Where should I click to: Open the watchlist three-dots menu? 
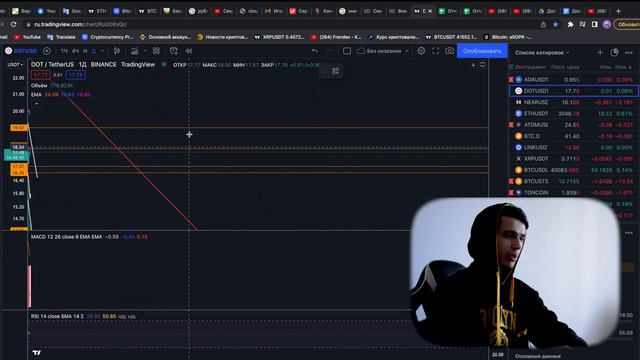629,53
